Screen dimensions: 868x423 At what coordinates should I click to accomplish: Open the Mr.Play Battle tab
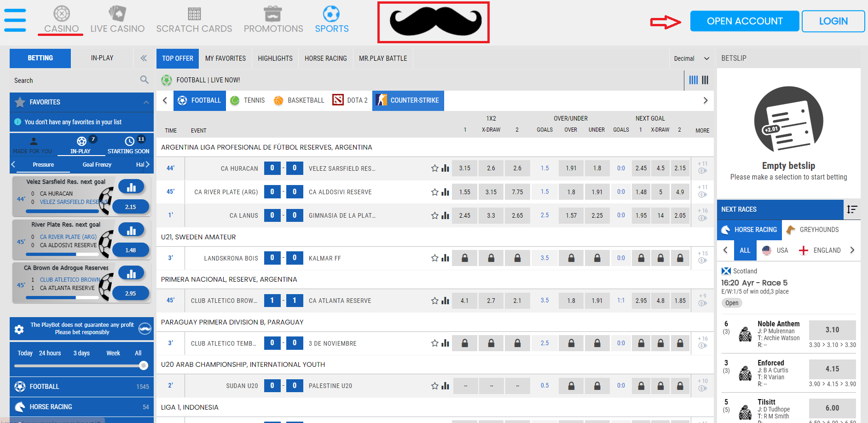click(383, 58)
